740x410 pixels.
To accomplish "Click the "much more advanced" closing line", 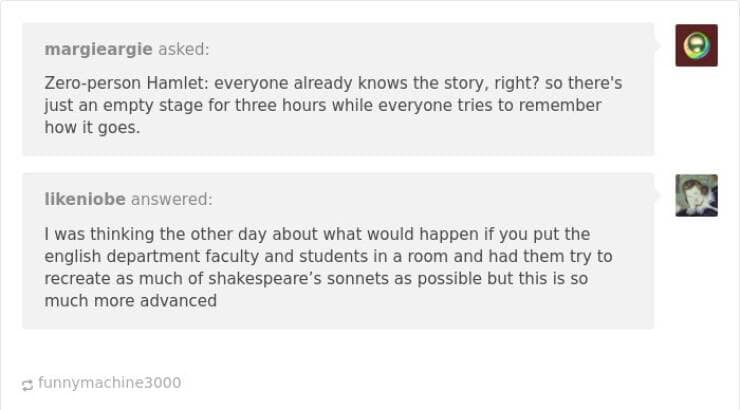I will click(130, 300).
